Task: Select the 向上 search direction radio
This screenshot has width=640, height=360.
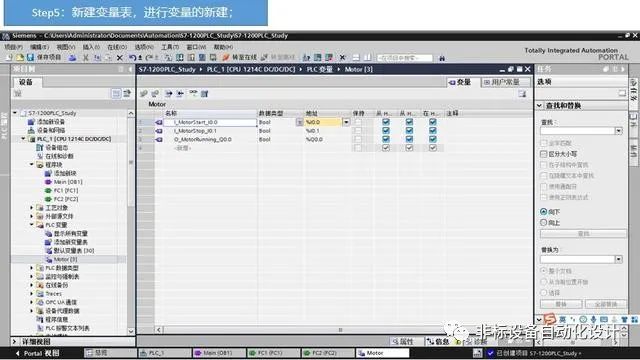Action: [543, 222]
